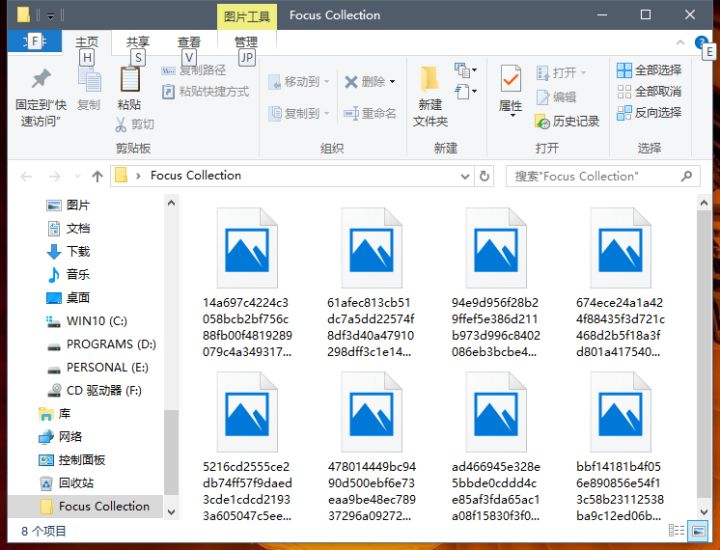
Task: Open the 共享 (Share) ribbon tab
Action: point(137,42)
